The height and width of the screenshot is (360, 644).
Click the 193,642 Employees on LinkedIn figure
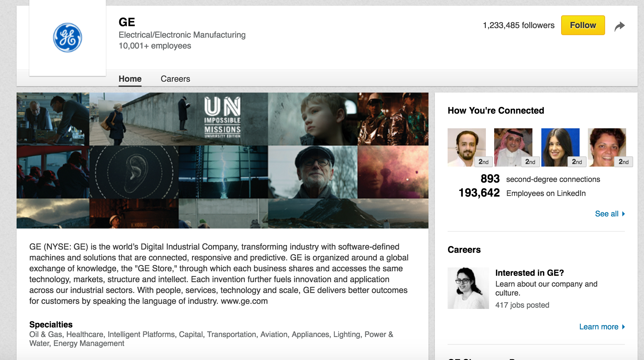[x=479, y=193]
